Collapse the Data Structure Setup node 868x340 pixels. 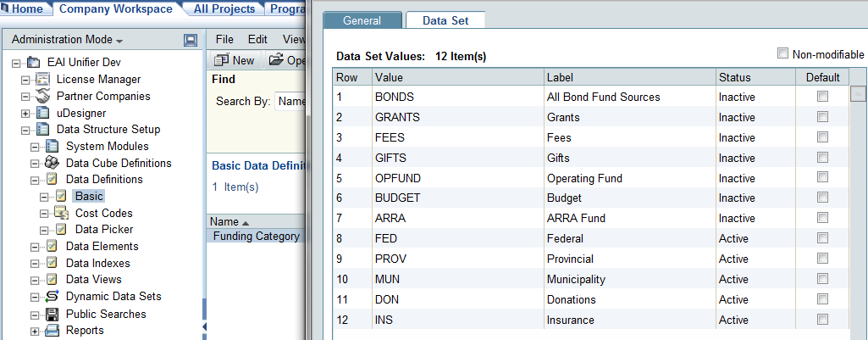click(25, 130)
